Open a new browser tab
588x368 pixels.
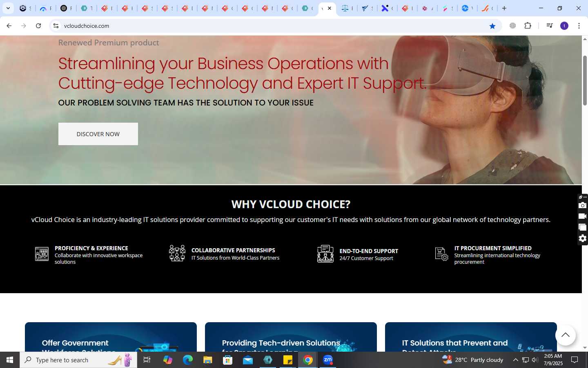coord(504,8)
